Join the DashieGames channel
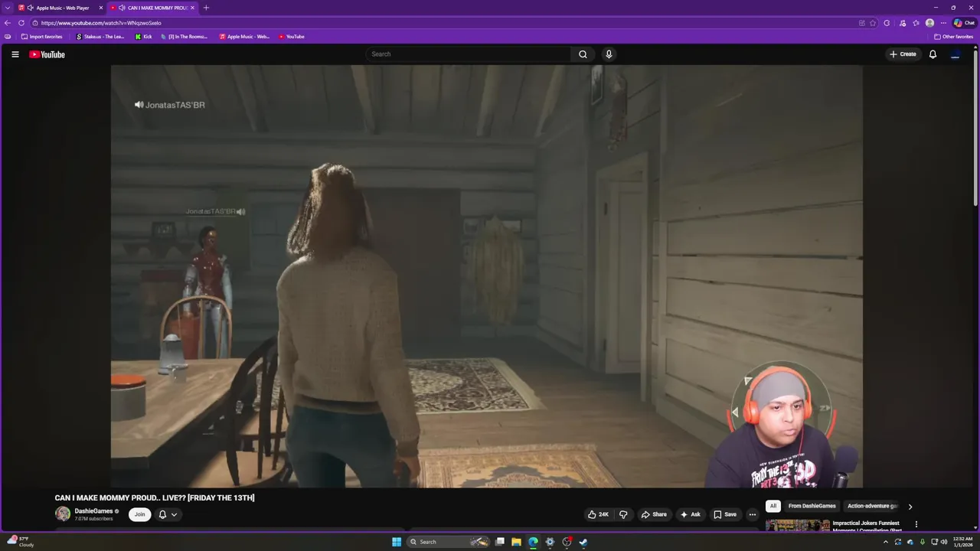The height and width of the screenshot is (551, 980). point(139,514)
